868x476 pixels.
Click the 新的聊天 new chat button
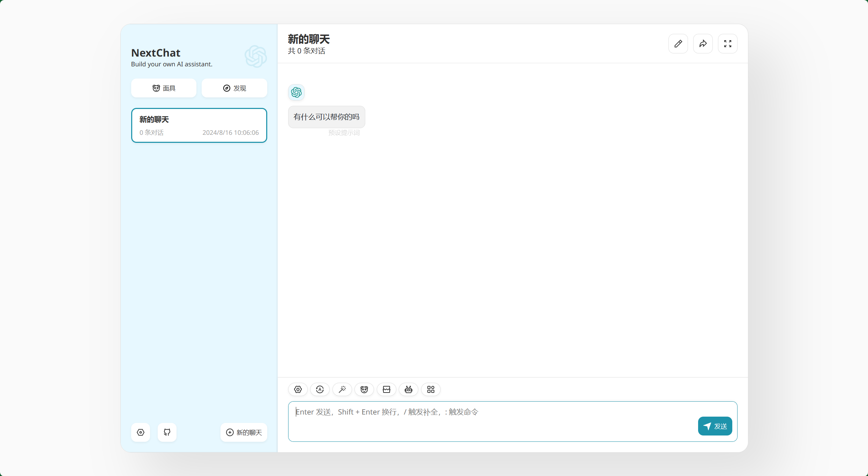(244, 432)
